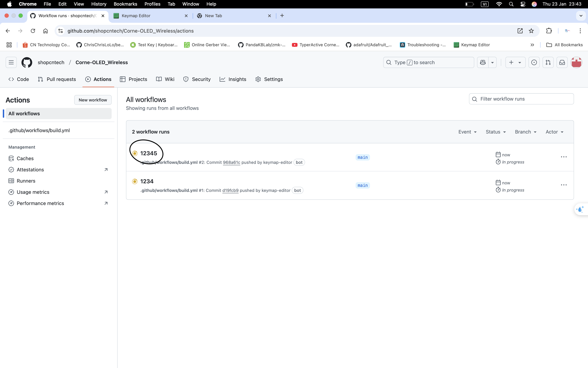This screenshot has height=368, width=588.
Task: Open Performance metrics in Management sidebar
Action: tap(58, 203)
